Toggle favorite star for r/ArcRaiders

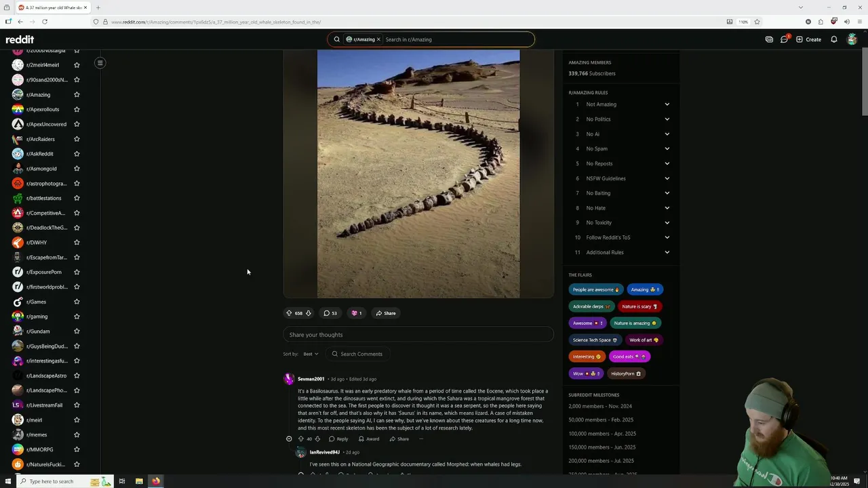tap(77, 139)
